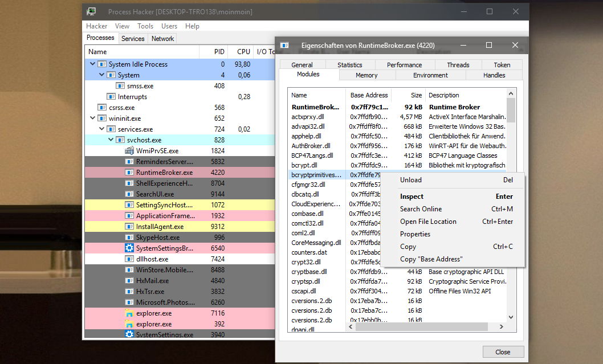Screen dimensions: 603x364
Task: Sort modules by the Description column
Action: [x=466, y=95]
